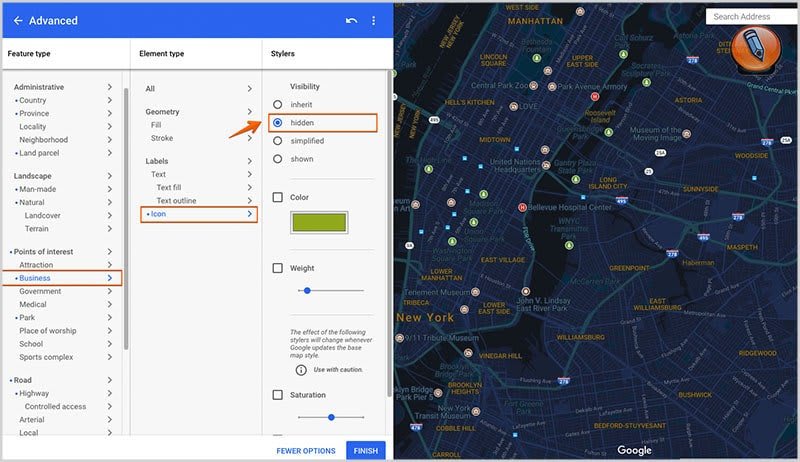The width and height of the screenshot is (800, 462).
Task: Select the Sports complex feature type
Action: 46,357
